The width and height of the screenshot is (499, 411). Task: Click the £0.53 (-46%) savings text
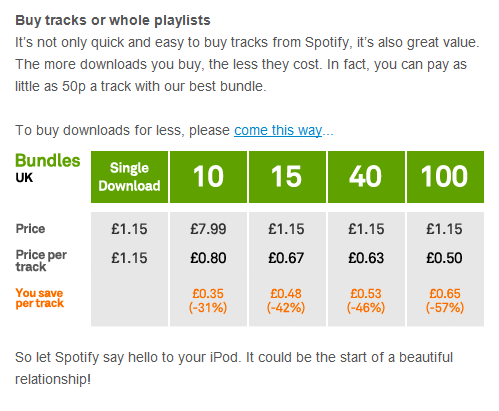366,300
